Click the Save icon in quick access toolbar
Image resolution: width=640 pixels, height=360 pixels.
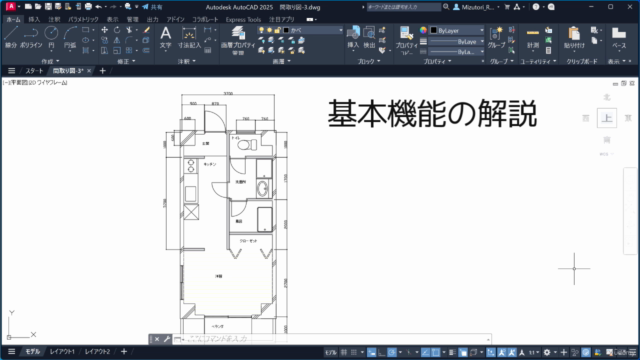click(48, 7)
